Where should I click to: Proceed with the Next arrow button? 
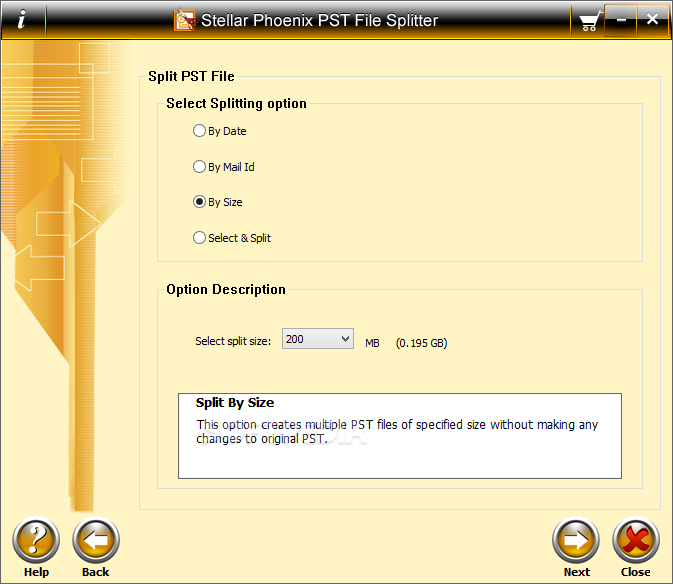[576, 540]
